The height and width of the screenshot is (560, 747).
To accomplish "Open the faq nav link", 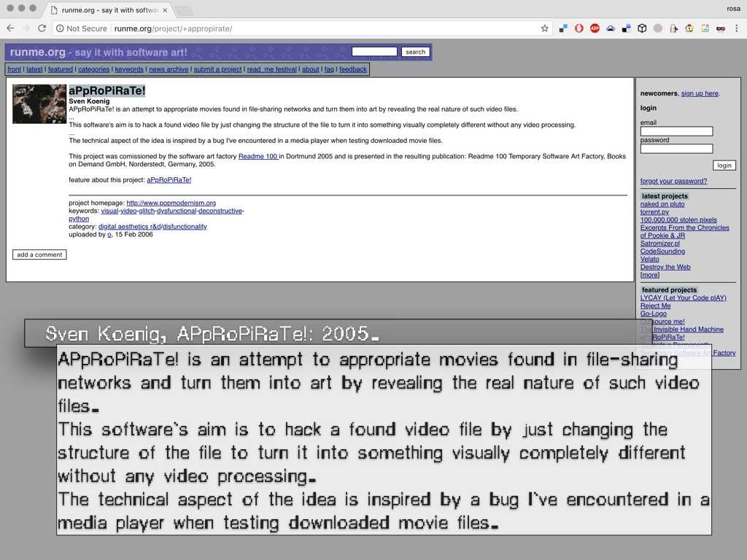I will [329, 69].
